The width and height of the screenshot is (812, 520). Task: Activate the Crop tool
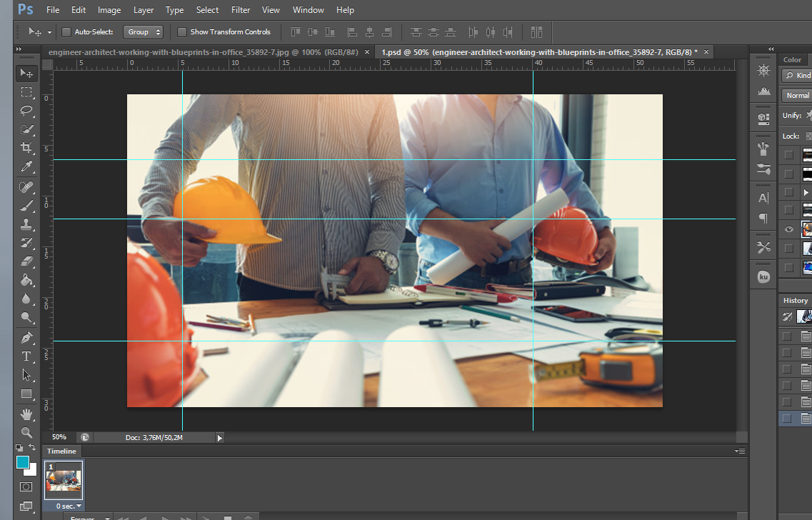(26, 148)
